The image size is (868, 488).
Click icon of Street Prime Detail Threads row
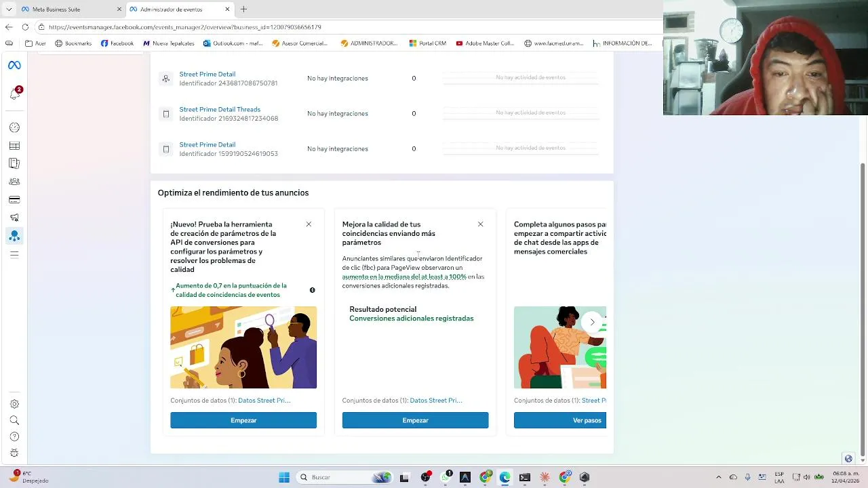165,114
